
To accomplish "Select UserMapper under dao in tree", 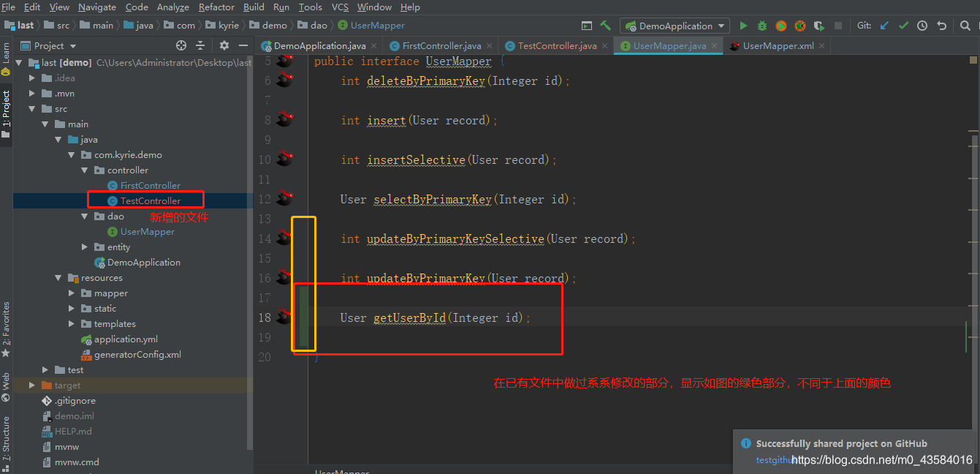I will pyautogui.click(x=147, y=231).
